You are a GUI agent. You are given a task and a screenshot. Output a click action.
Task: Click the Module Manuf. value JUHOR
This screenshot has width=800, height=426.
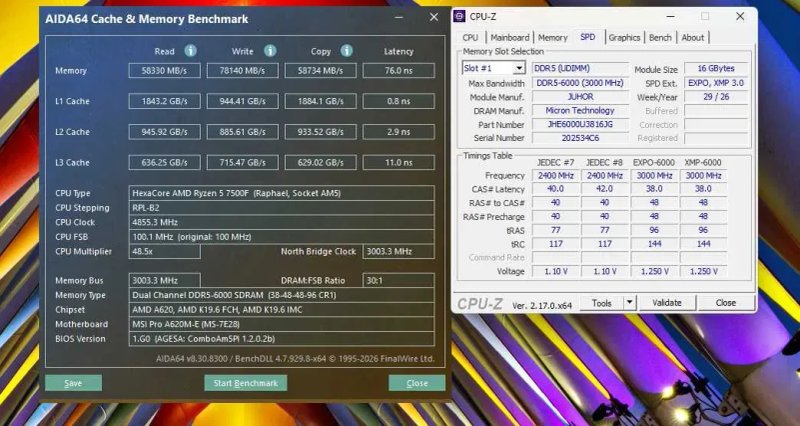click(580, 96)
